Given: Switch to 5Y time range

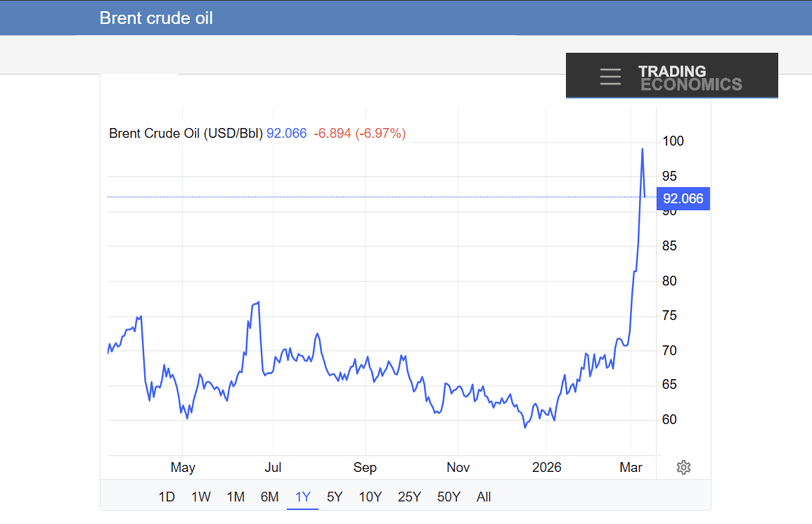Looking at the screenshot, I should pos(335,497).
